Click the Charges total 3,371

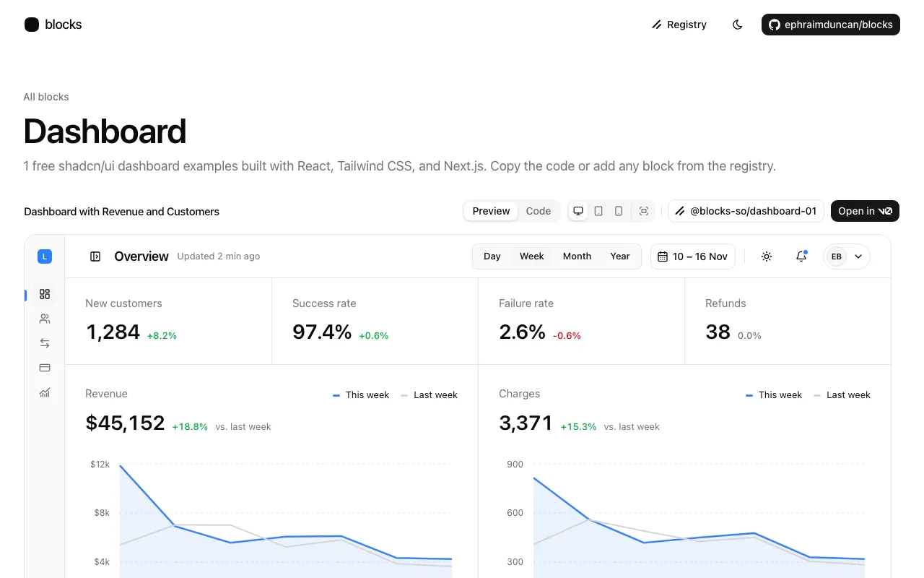click(526, 423)
